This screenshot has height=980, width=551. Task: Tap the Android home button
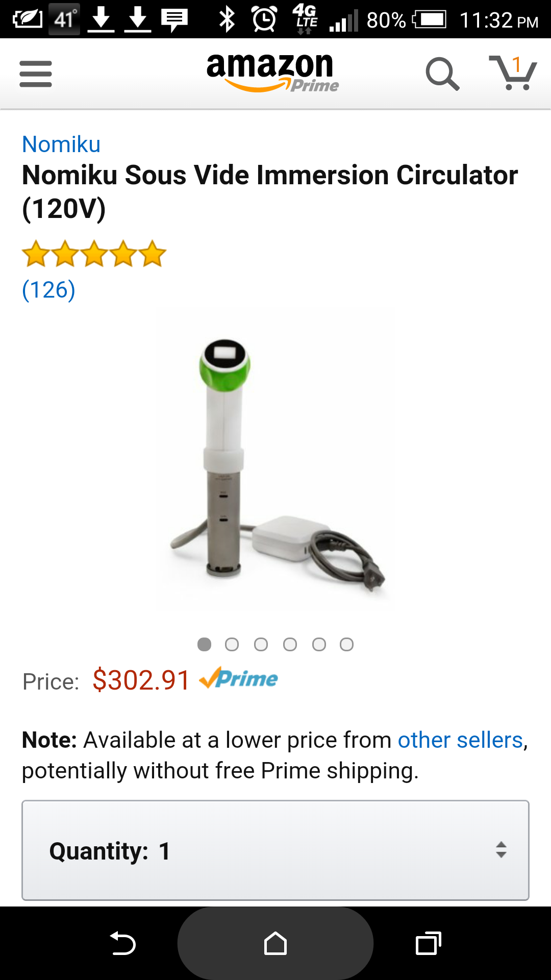coord(275,943)
